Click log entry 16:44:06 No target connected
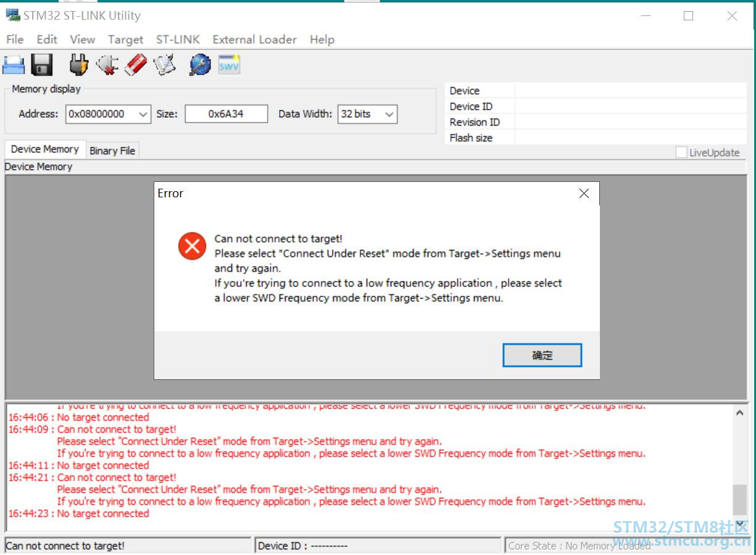 78,417
